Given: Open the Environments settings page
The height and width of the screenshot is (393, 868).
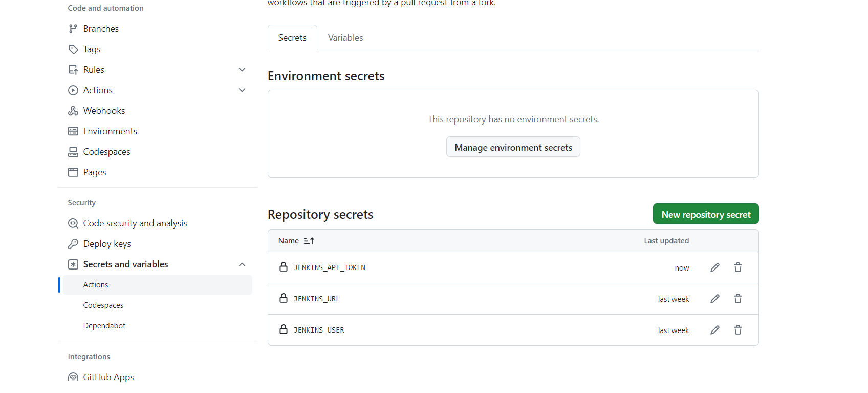Looking at the screenshot, I should 157,131.
